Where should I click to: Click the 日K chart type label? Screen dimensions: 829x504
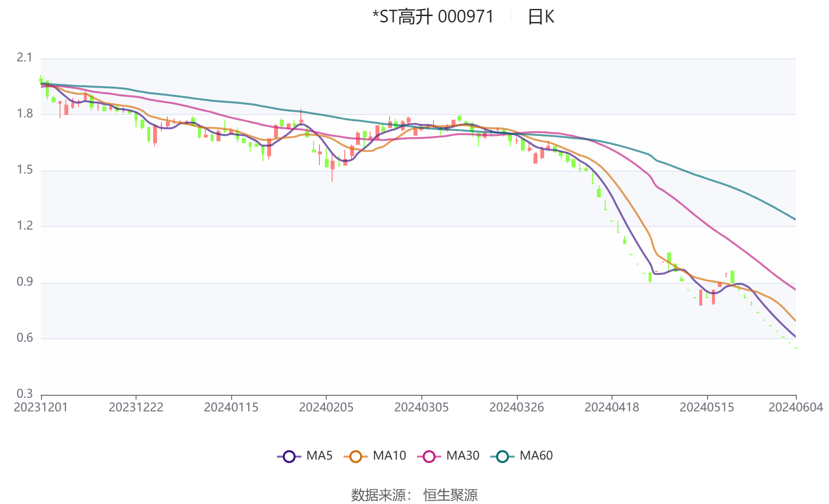[541, 17]
